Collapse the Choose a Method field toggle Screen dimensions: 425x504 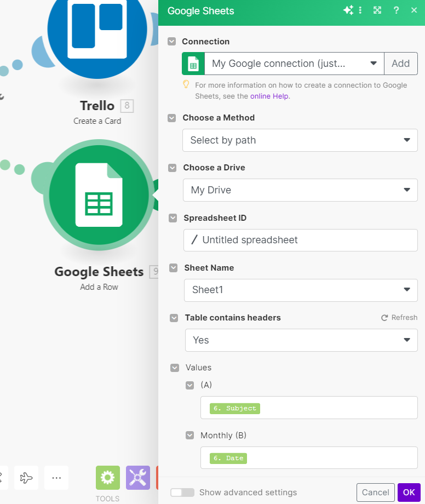172,118
